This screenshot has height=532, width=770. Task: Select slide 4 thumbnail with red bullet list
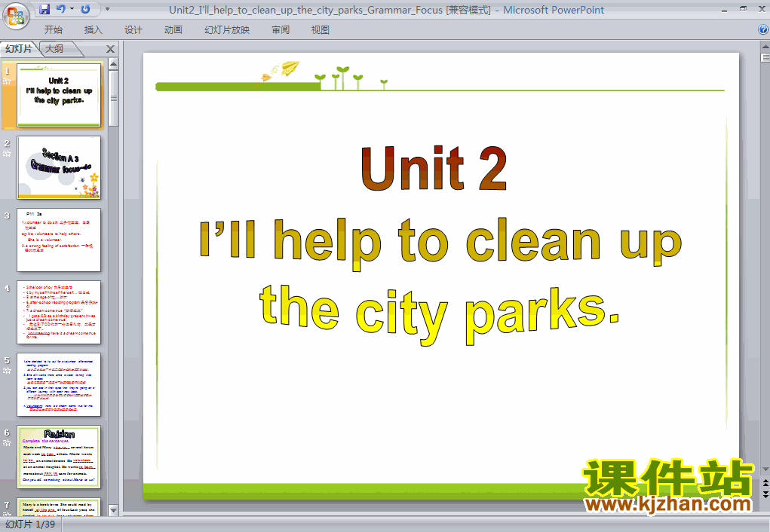pyautogui.click(x=59, y=312)
